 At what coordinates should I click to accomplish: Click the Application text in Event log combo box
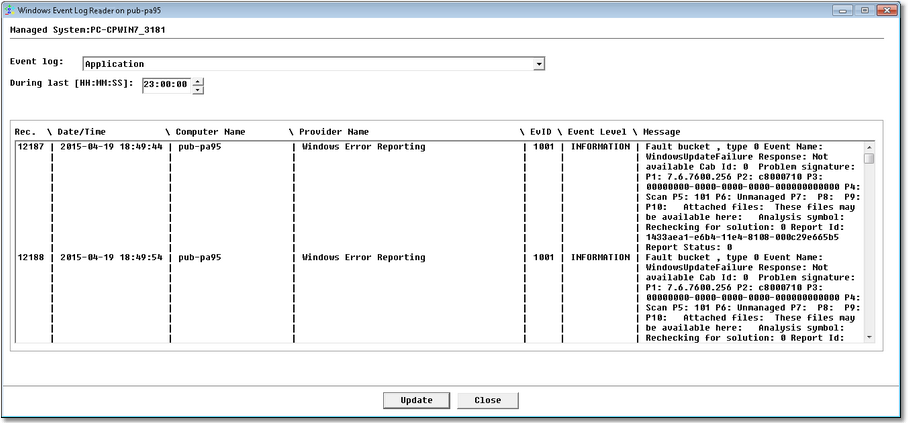(x=115, y=64)
